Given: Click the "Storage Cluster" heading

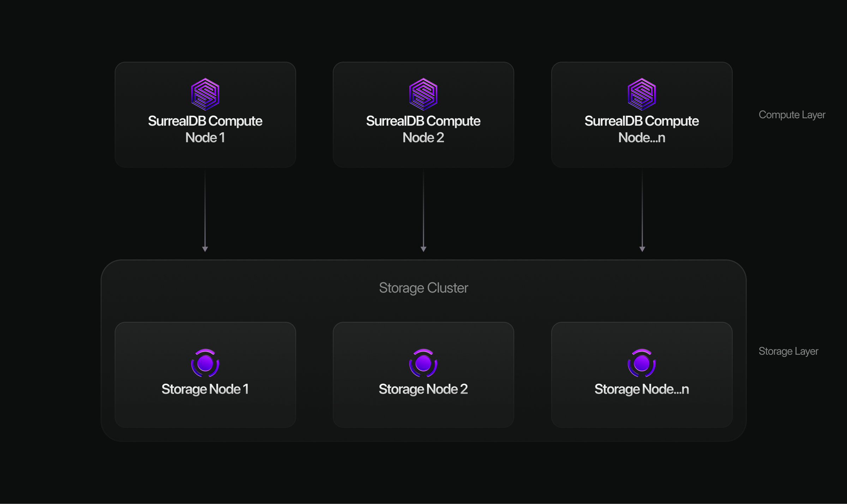Looking at the screenshot, I should (423, 288).
